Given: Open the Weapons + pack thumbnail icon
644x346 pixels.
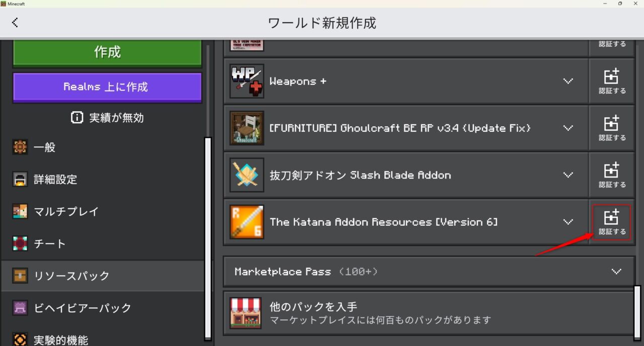Looking at the screenshot, I should tap(246, 81).
